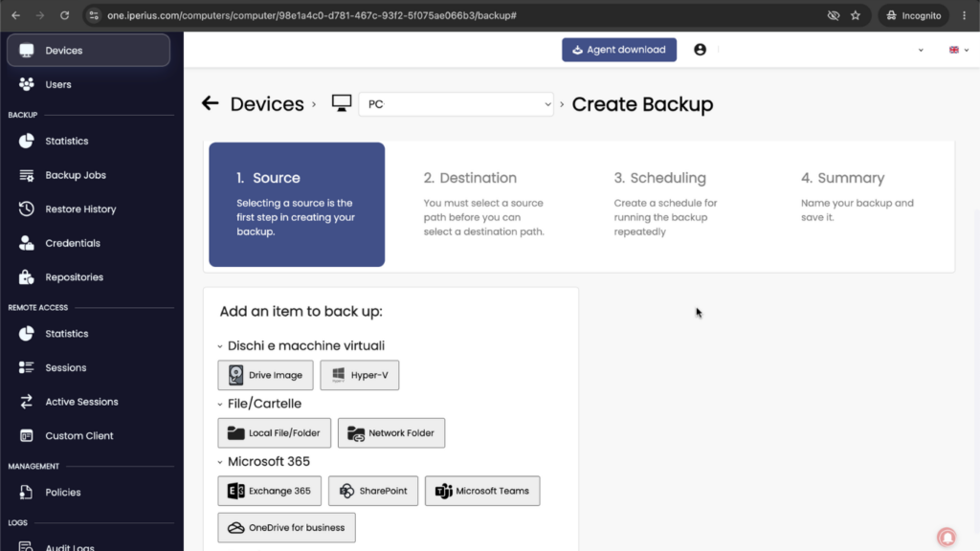The width and height of the screenshot is (980, 551).
Task: Click the Drive Image disk icon button
Action: click(265, 375)
